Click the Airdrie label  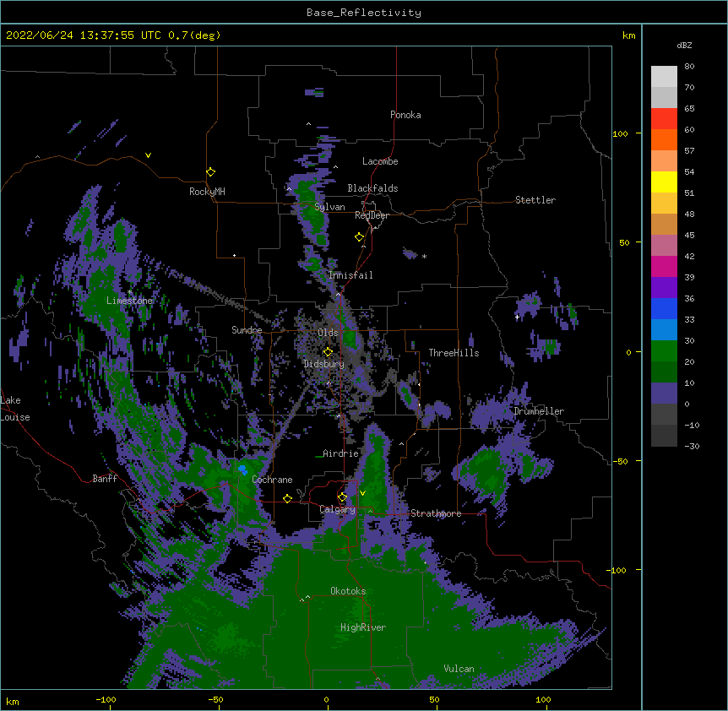[x=341, y=453]
